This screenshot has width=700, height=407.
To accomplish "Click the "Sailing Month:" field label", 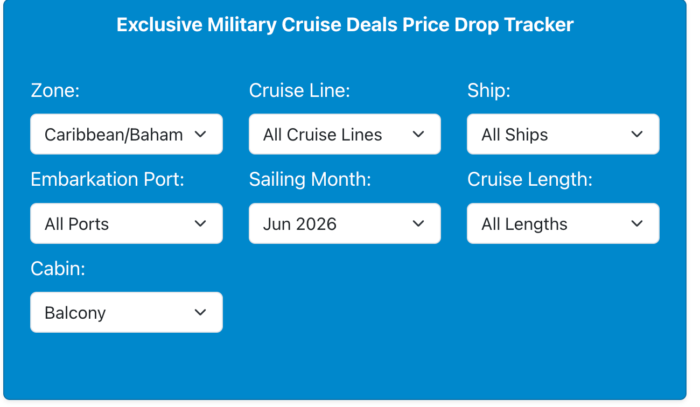I will pyautogui.click(x=310, y=180).
